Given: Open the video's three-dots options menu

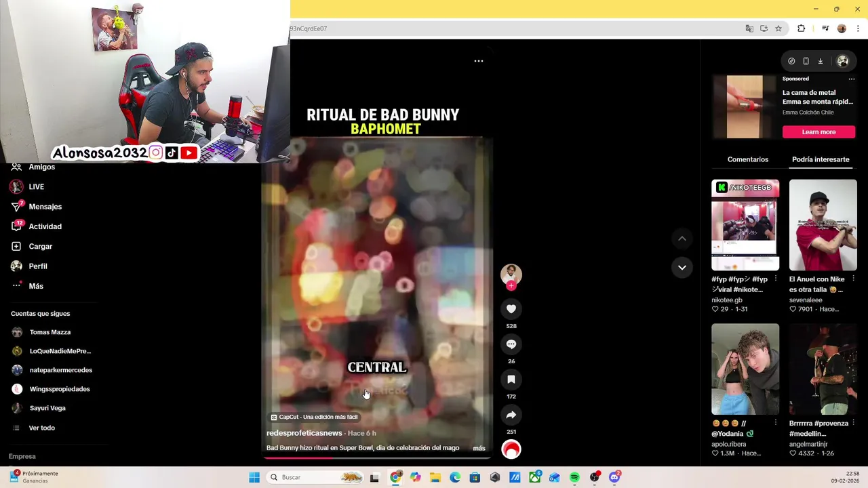Looking at the screenshot, I should [x=479, y=61].
